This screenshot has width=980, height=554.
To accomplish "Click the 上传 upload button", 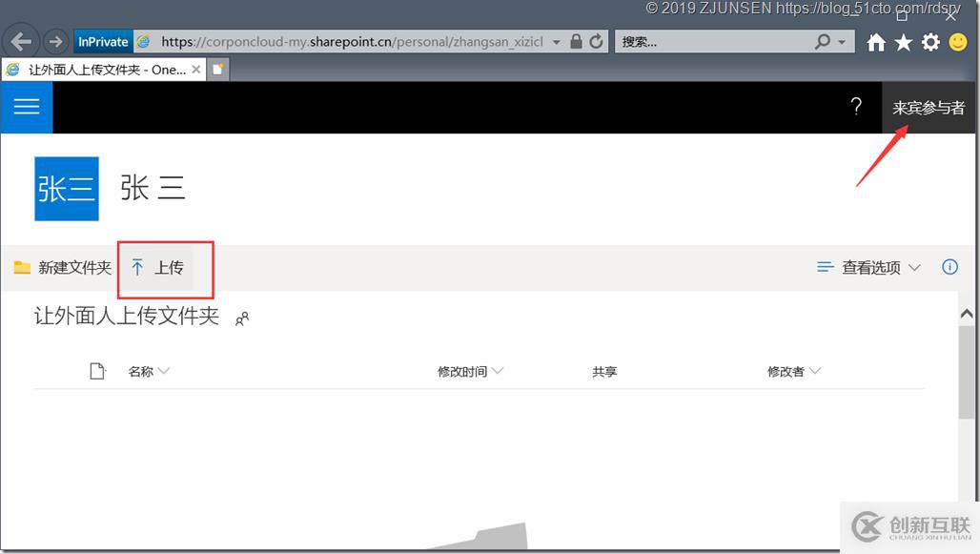I will click(x=157, y=268).
